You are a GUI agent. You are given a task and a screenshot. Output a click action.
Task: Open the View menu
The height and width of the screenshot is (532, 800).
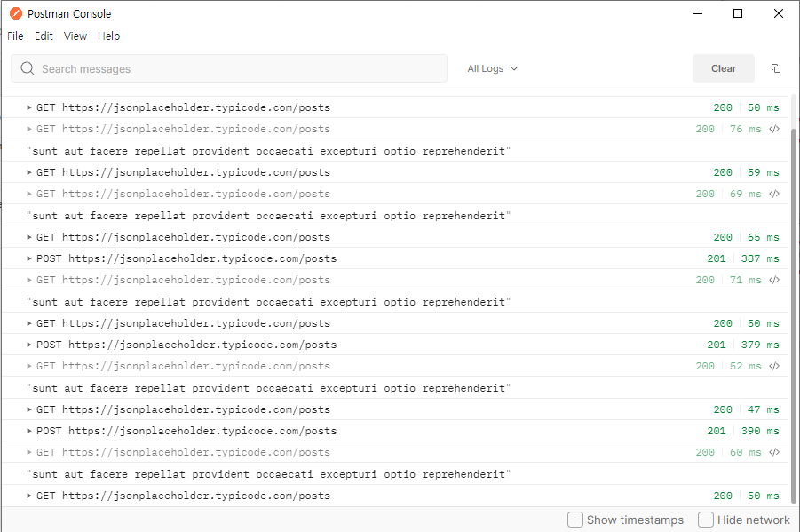[75, 36]
